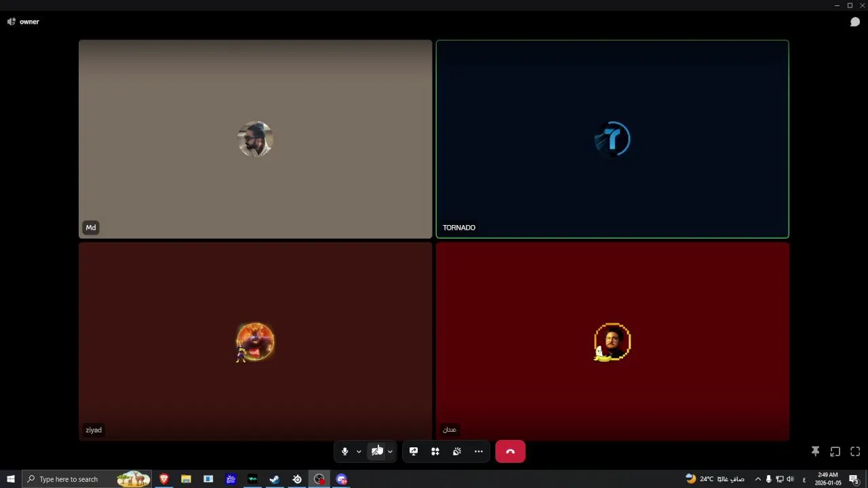Select Md's video tile avatar
This screenshot has width=868, height=488.
pyautogui.click(x=255, y=139)
